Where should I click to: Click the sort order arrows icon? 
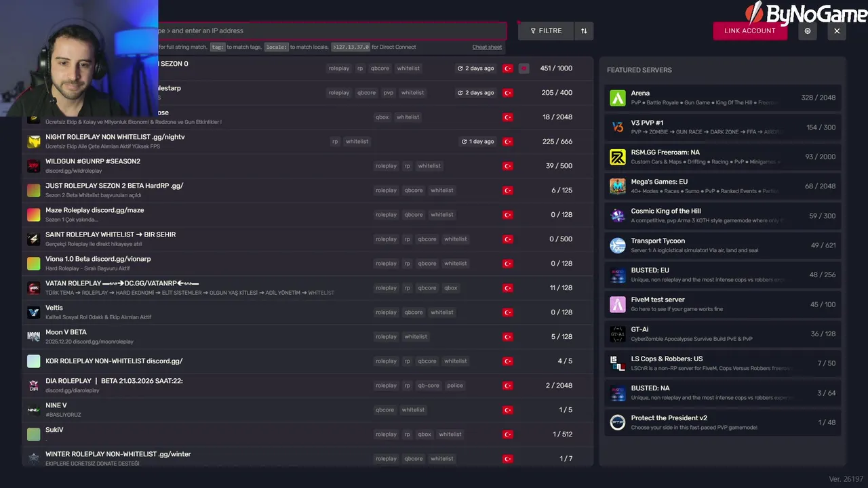pyautogui.click(x=584, y=30)
